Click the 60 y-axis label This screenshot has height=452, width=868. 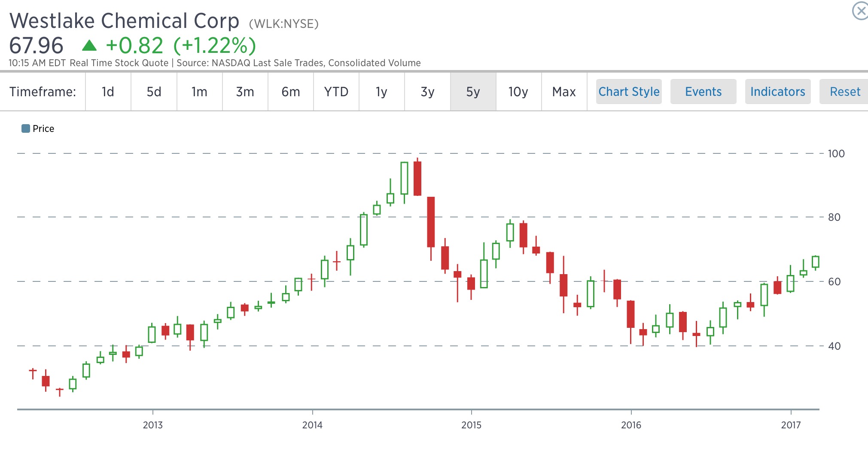(834, 281)
